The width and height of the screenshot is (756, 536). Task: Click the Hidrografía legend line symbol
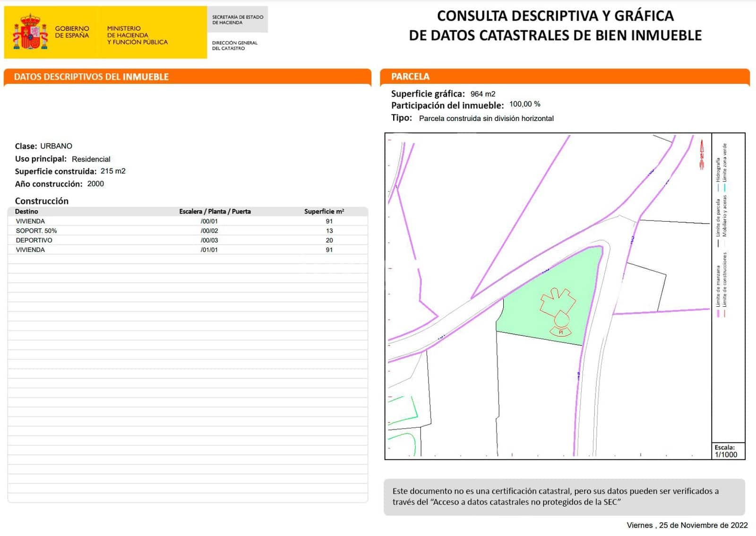pos(718,185)
